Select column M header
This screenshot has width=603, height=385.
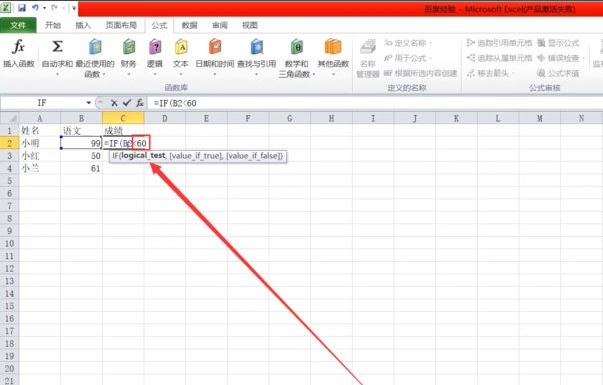[540, 118]
